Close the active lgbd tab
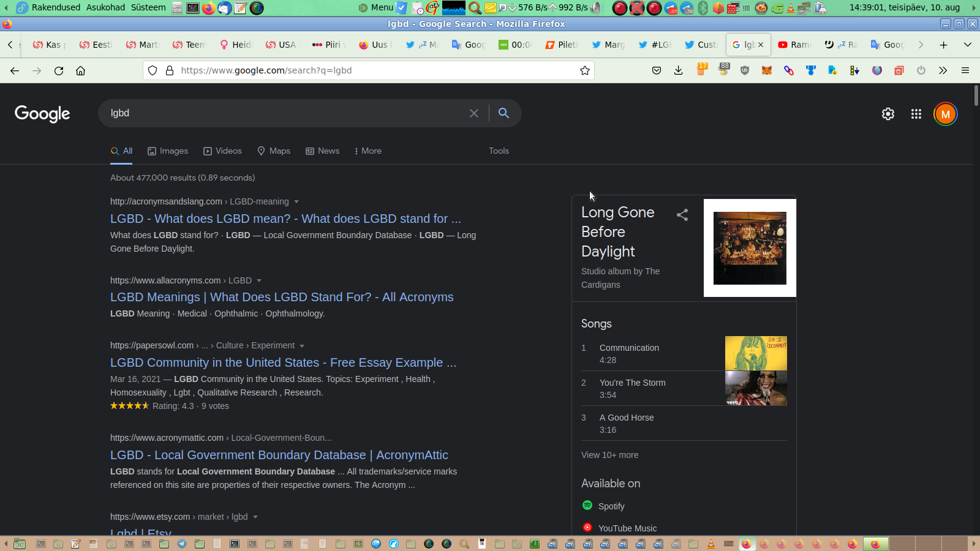The height and width of the screenshot is (551, 980). coord(761,45)
